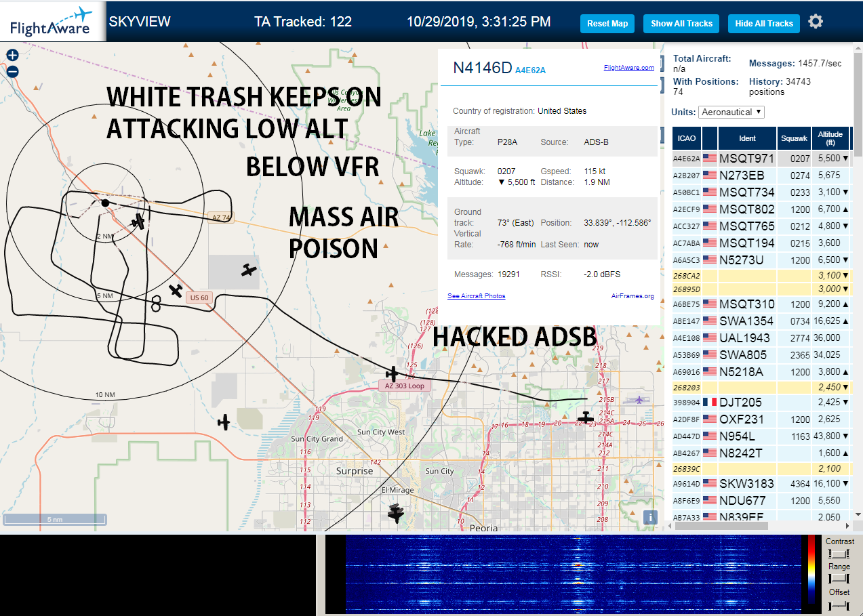863x616 pixels.
Task: Click the color scale bar by the waterfall
Action: tap(811, 569)
